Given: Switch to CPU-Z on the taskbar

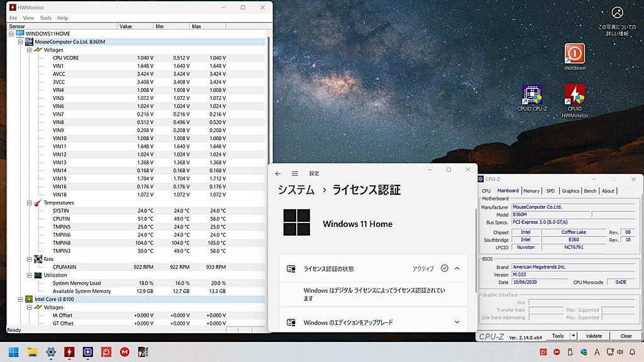Looking at the screenshot, I should 88,352.
